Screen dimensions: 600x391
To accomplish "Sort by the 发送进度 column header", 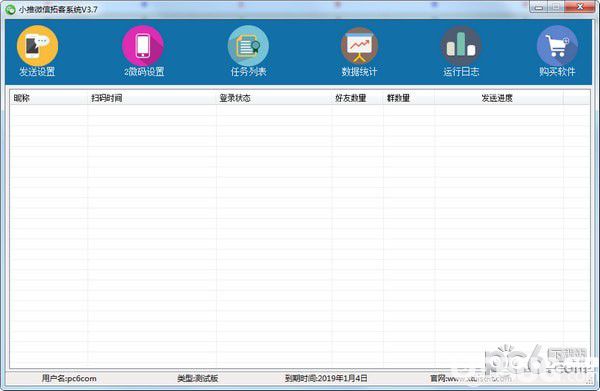I will pos(499,98).
